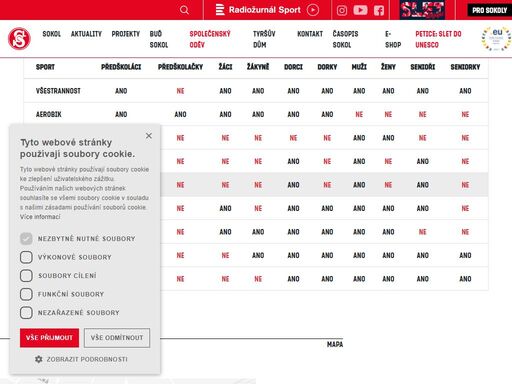Open cookie details gear icon
This screenshot has width=512, height=384.
click(39, 359)
